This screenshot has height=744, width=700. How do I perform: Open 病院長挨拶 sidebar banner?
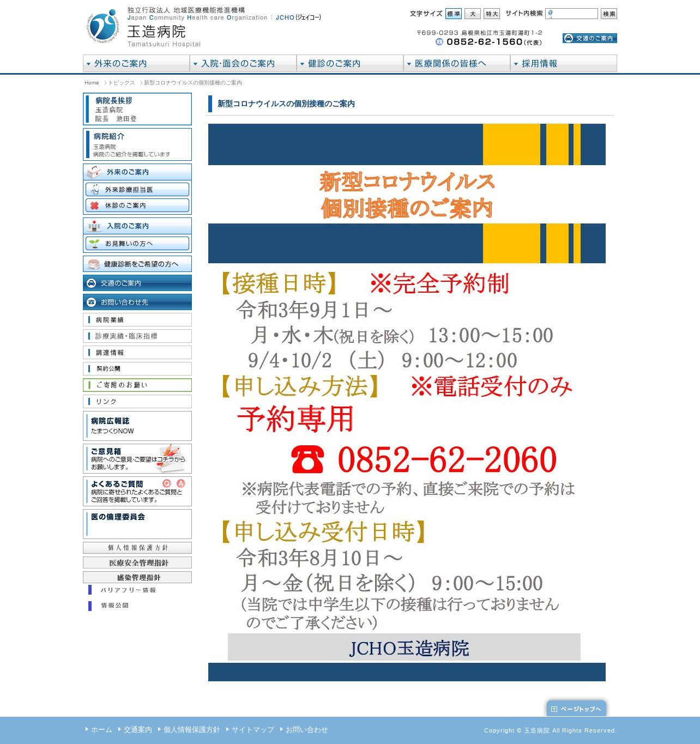(x=137, y=109)
